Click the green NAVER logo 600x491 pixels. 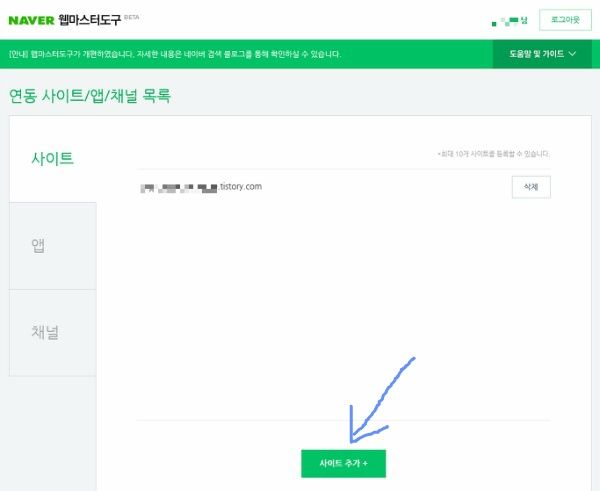point(31,20)
